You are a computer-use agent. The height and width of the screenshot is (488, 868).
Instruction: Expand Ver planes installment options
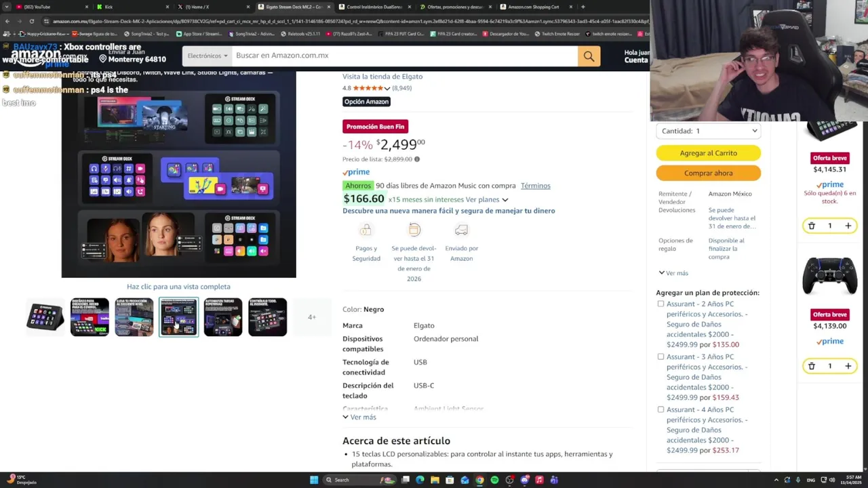pyautogui.click(x=486, y=200)
